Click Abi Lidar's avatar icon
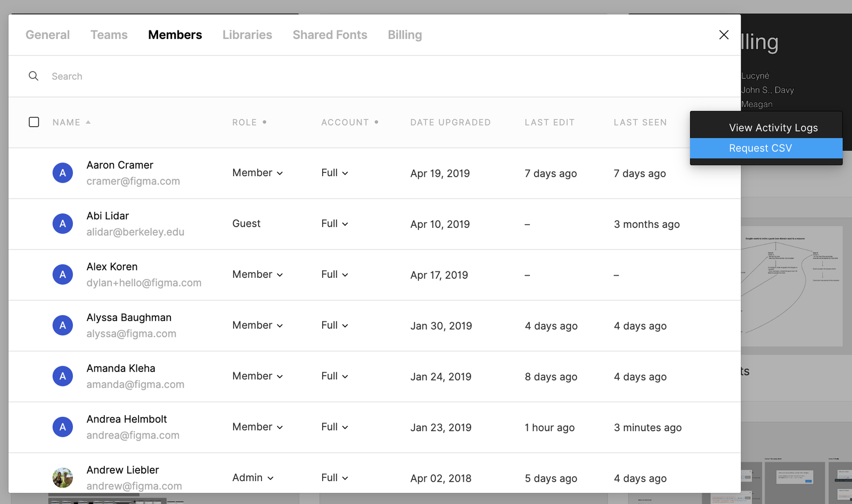Viewport: 852px width, 504px height. (63, 224)
